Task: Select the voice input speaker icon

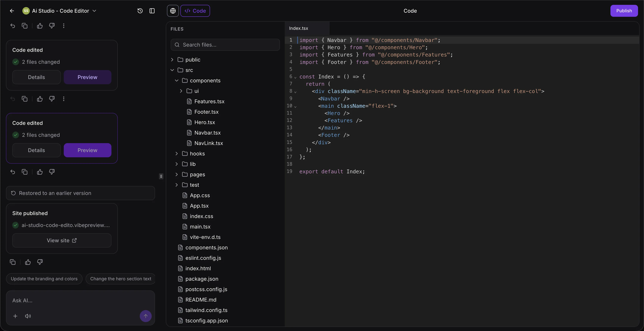Action: tap(28, 316)
